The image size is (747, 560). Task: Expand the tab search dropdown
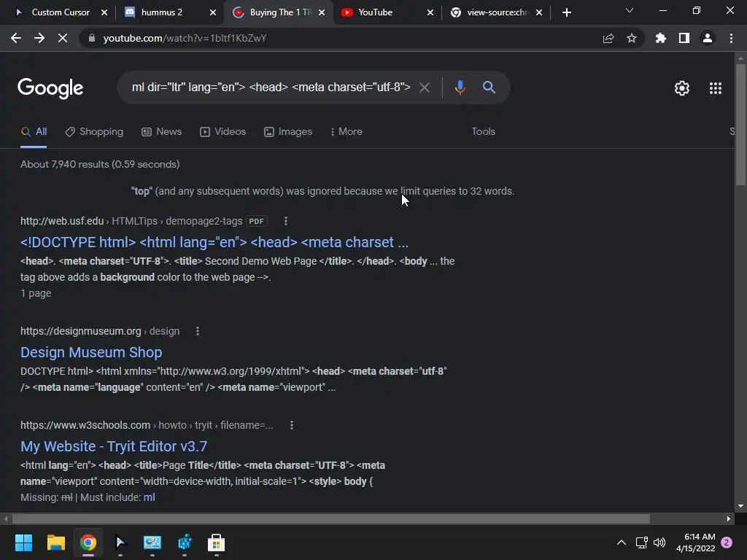(x=630, y=10)
